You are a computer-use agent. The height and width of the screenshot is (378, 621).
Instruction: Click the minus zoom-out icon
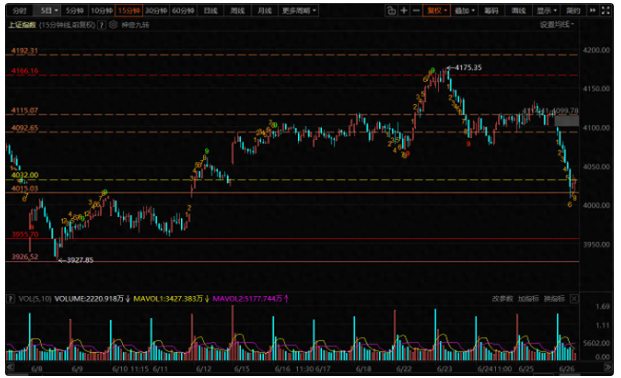pyautogui.click(x=416, y=11)
